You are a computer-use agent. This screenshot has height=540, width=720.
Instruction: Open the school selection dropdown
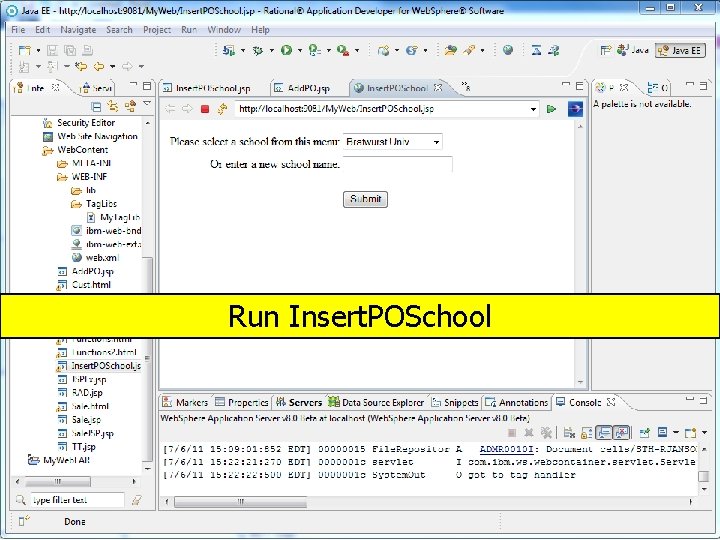(436, 142)
